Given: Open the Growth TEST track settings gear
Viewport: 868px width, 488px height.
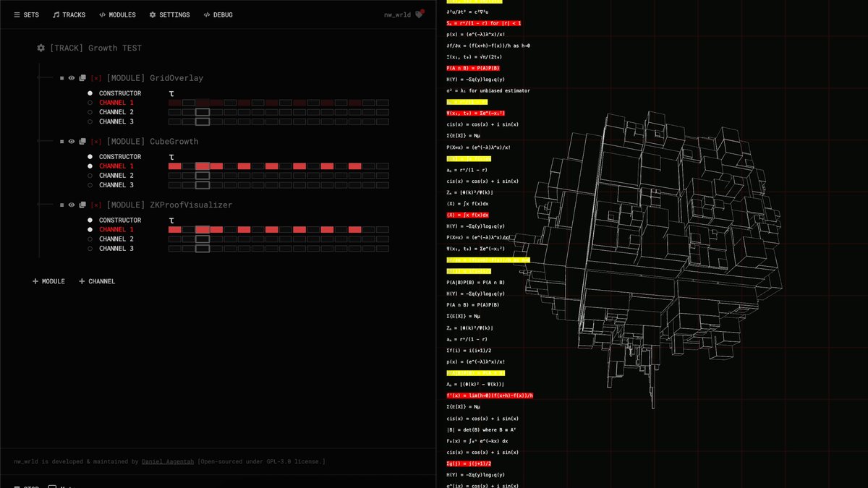Looking at the screenshot, I should (x=41, y=48).
